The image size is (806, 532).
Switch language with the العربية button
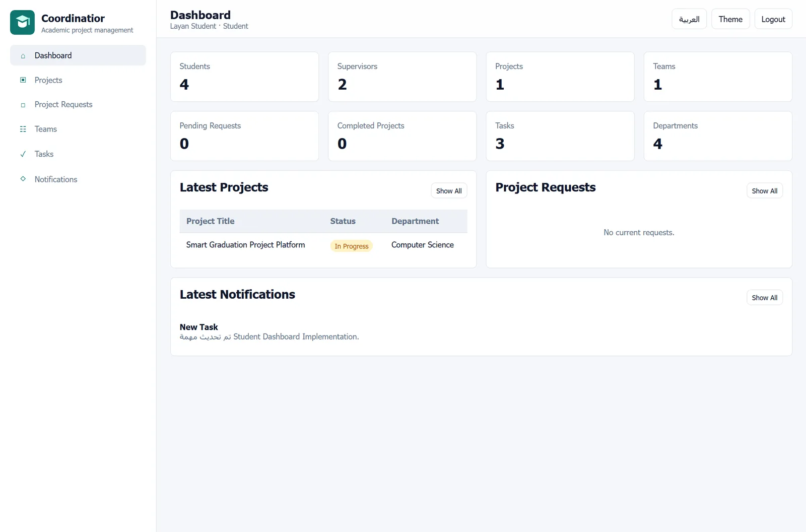pos(689,19)
